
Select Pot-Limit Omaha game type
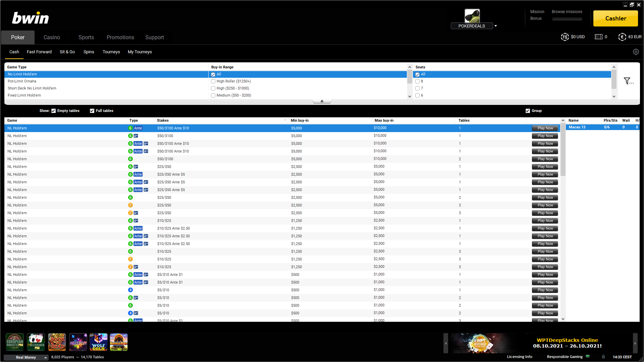(106, 81)
